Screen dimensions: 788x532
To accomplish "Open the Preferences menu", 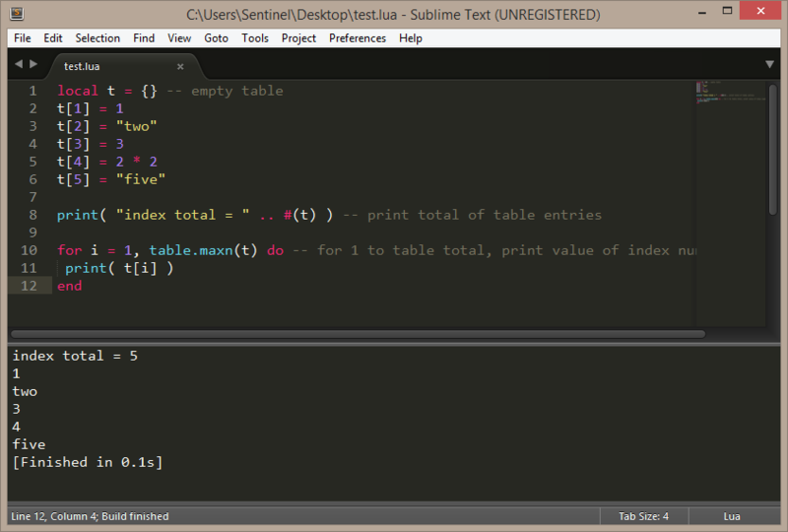I will point(358,38).
